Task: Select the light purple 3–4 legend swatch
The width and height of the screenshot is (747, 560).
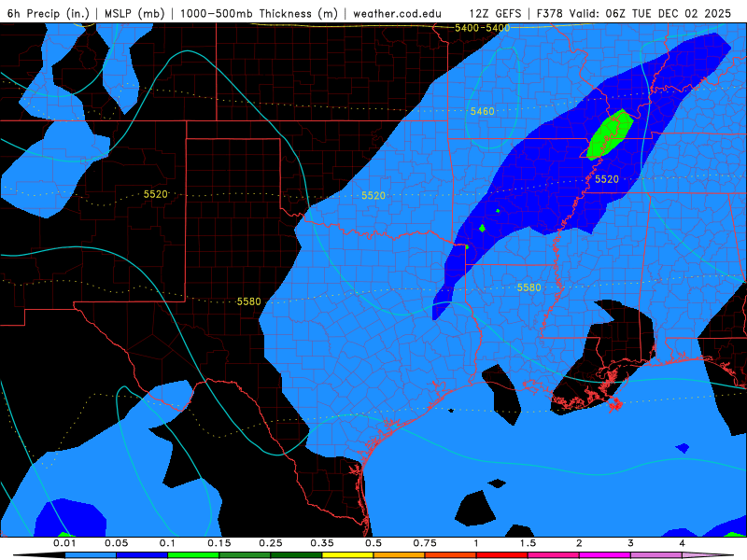Action: point(656,555)
